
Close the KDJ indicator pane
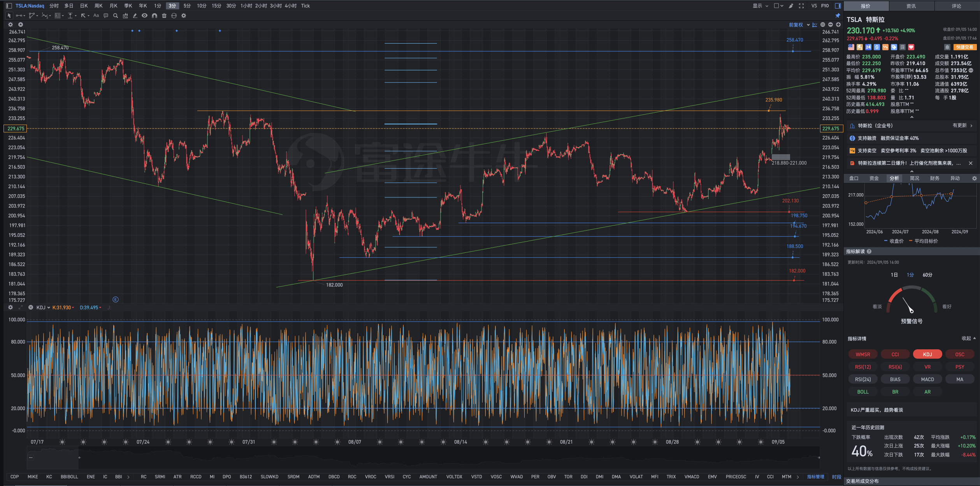point(31,308)
